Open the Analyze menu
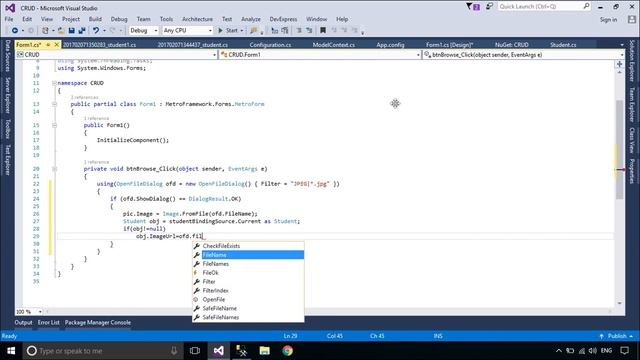Image resolution: width=640 pixels, height=360 pixels. (x=251, y=19)
